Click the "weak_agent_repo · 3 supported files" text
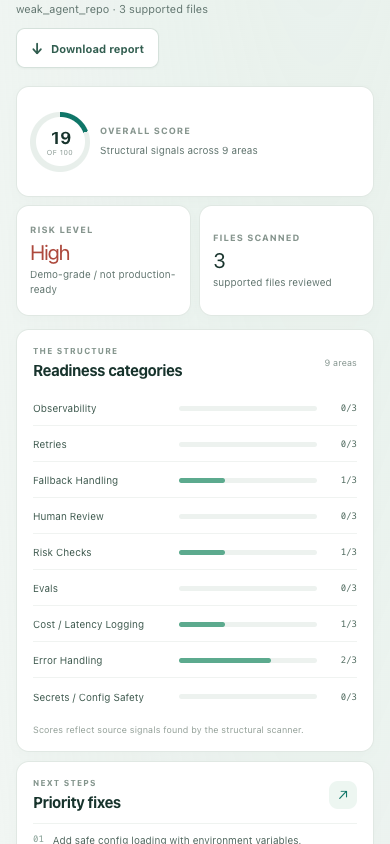 112,10
